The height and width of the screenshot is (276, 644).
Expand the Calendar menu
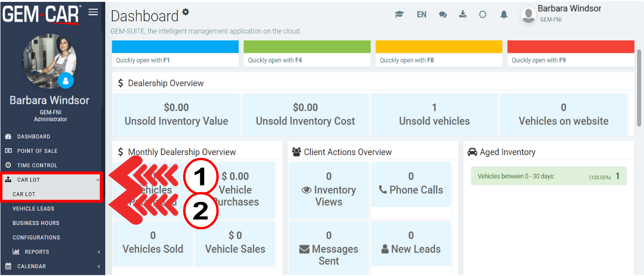[x=99, y=266]
